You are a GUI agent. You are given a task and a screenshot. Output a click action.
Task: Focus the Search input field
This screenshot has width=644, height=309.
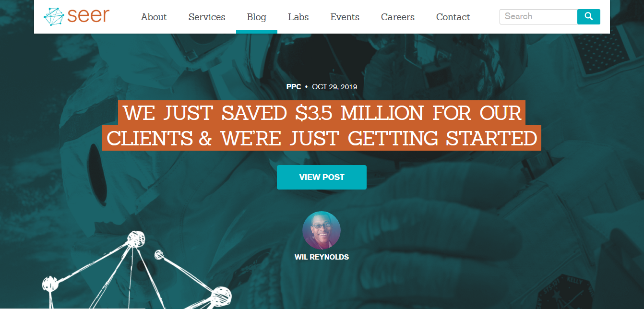coord(538,16)
